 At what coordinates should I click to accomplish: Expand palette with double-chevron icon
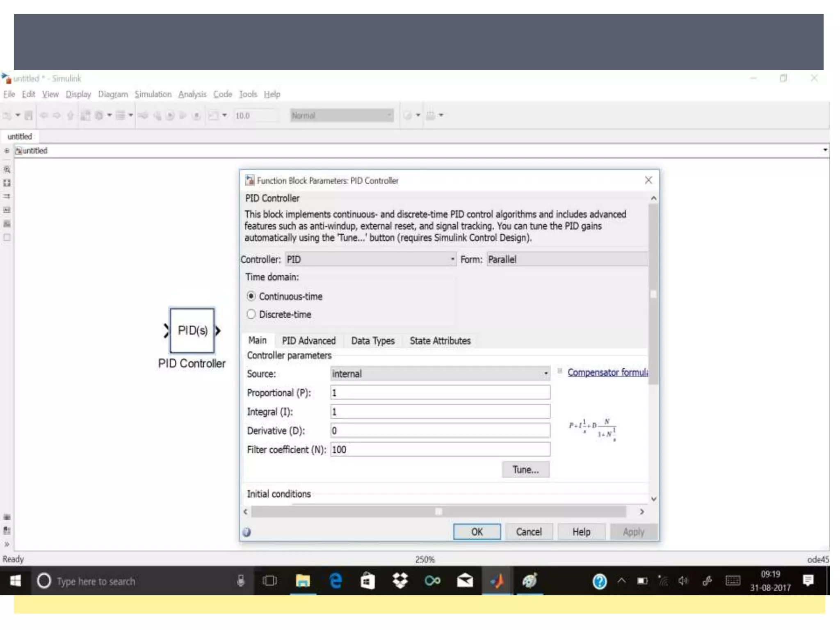7,544
